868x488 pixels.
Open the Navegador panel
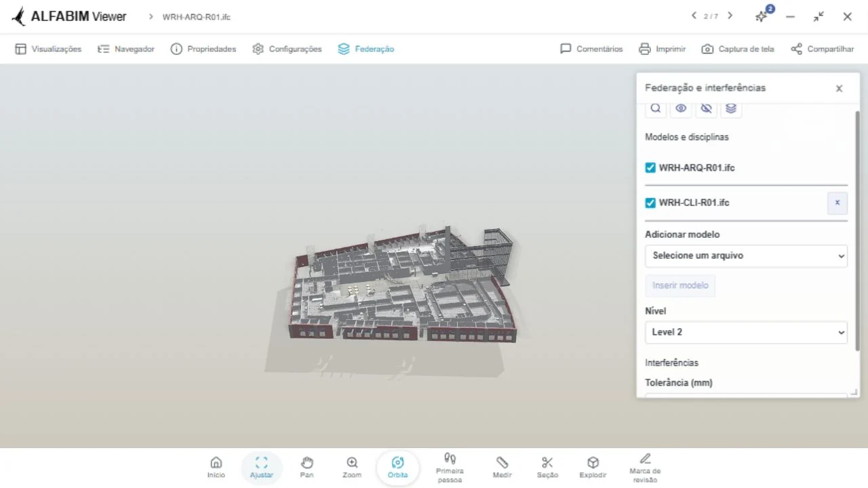[126, 49]
